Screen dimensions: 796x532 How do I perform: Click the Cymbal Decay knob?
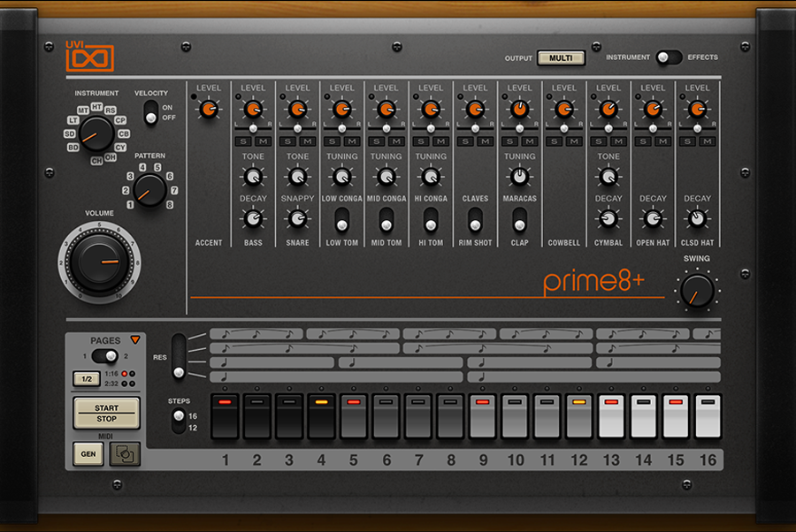click(x=608, y=218)
